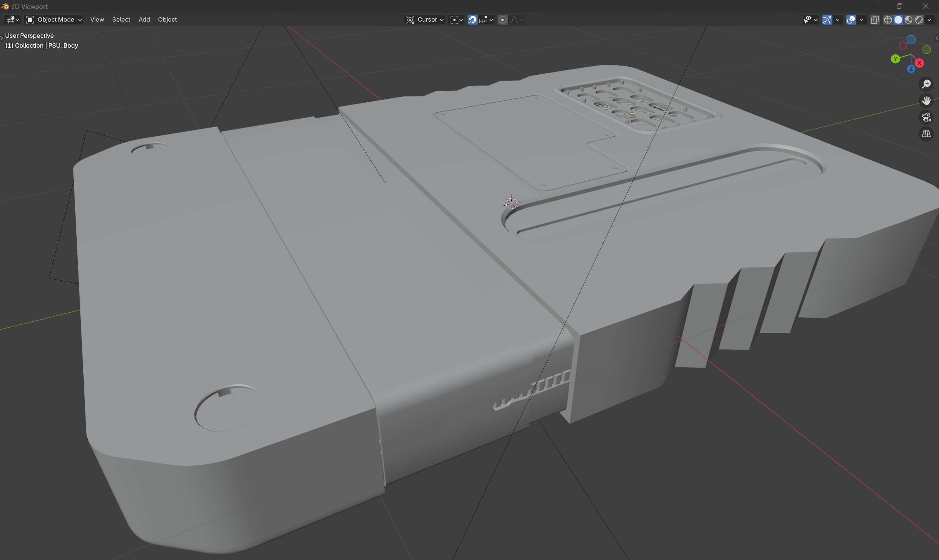Open the editor type selector
The width and height of the screenshot is (939, 560).
[13, 20]
